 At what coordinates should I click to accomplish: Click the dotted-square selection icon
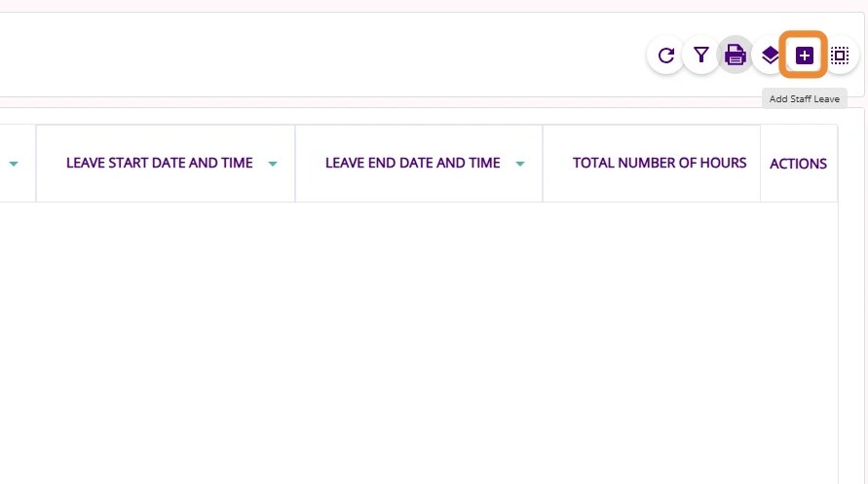(840, 56)
